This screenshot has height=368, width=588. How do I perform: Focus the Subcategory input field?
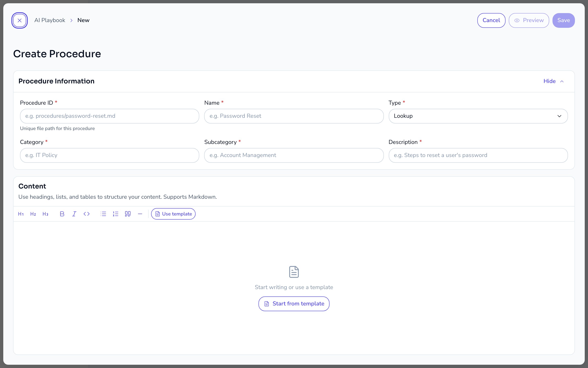(294, 155)
